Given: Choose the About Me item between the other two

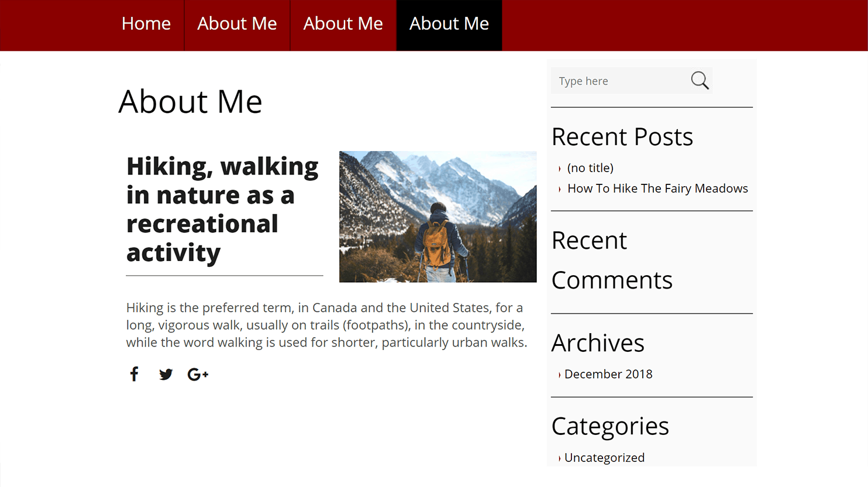Looking at the screenshot, I should pos(343,24).
